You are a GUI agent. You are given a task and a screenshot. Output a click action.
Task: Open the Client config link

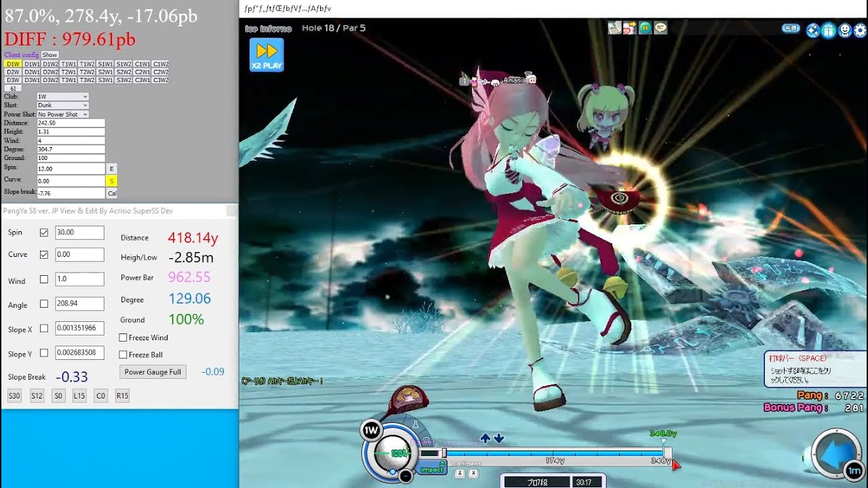tap(22, 54)
